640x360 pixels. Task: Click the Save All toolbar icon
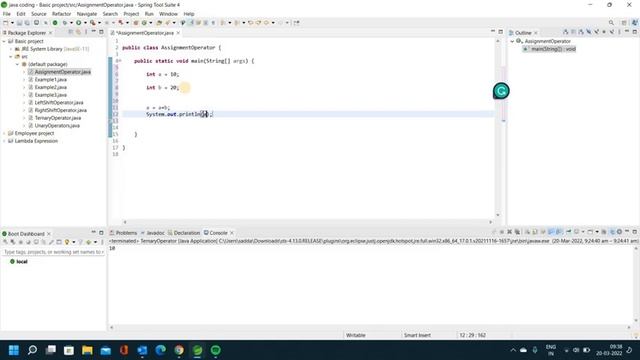pyautogui.click(x=27, y=23)
